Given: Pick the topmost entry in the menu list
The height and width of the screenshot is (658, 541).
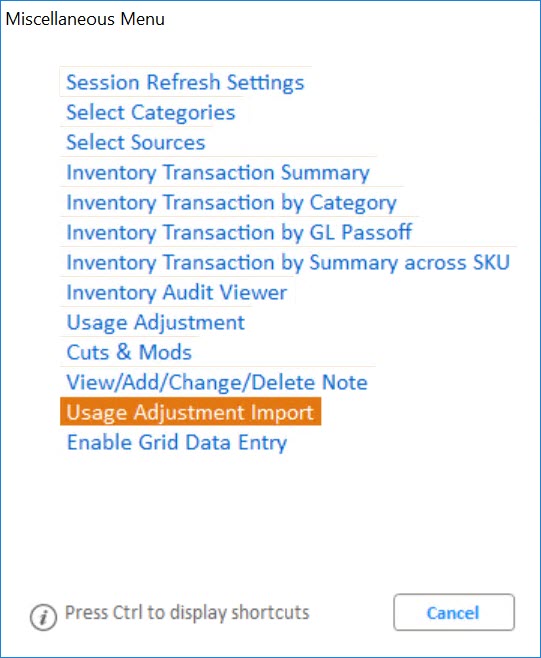Looking at the screenshot, I should (185, 82).
